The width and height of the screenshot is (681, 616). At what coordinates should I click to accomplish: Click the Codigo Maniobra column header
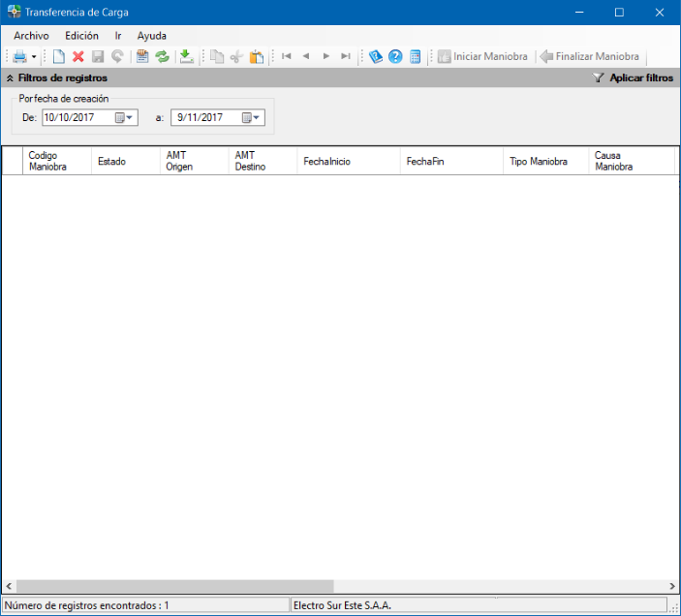click(55, 161)
